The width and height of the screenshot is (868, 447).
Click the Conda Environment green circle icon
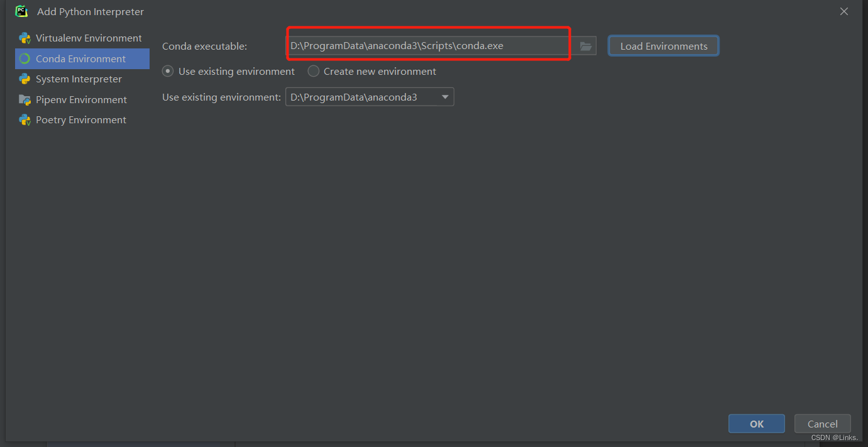[x=25, y=58]
